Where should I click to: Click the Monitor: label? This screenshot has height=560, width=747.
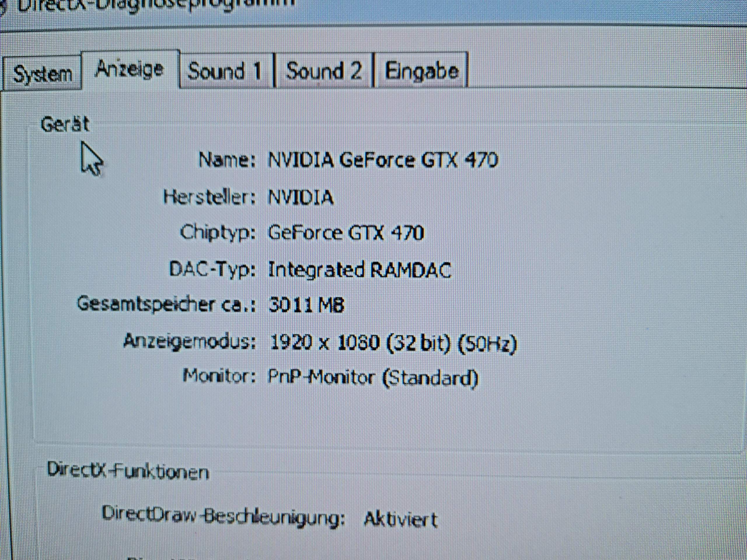point(219,376)
